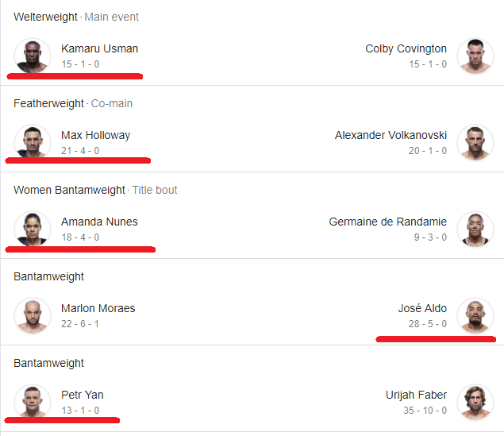Image resolution: width=504 pixels, height=436 pixels.
Task: Click the Featherweight Co-main header
Action: point(73,103)
